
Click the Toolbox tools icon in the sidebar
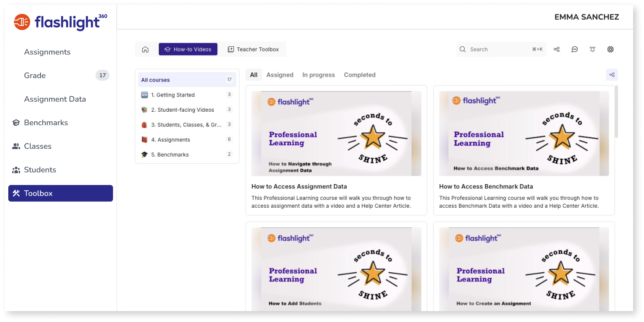click(16, 193)
